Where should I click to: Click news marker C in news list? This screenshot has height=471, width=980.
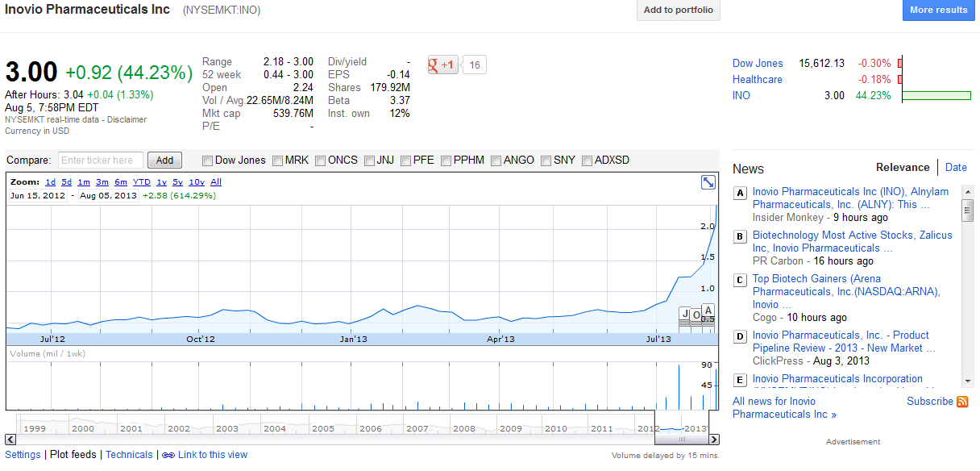click(x=740, y=280)
